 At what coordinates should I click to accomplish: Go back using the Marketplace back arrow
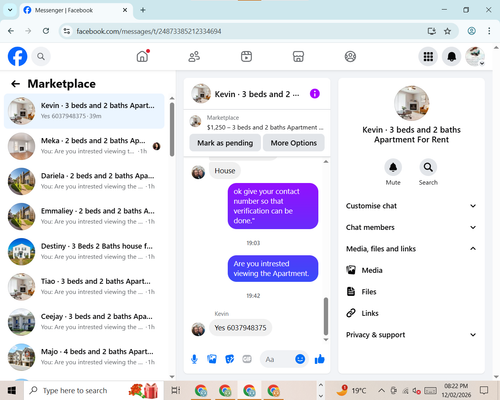15,84
